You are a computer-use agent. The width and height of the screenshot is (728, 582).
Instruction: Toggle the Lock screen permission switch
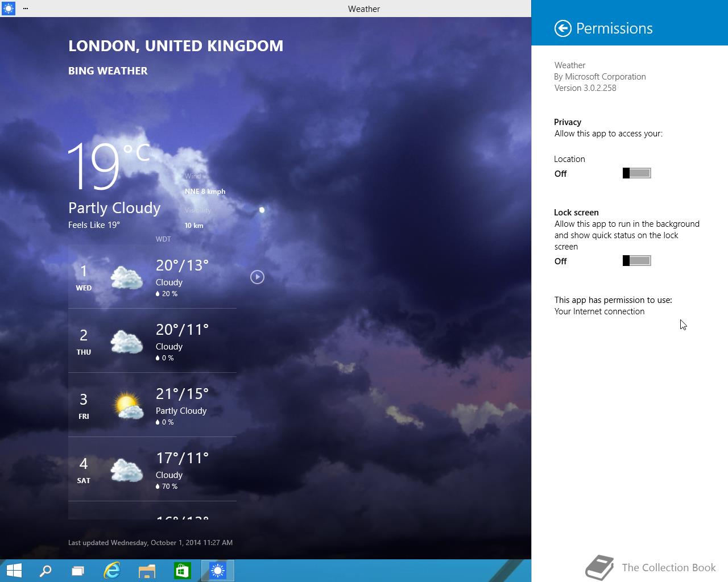[636, 261]
